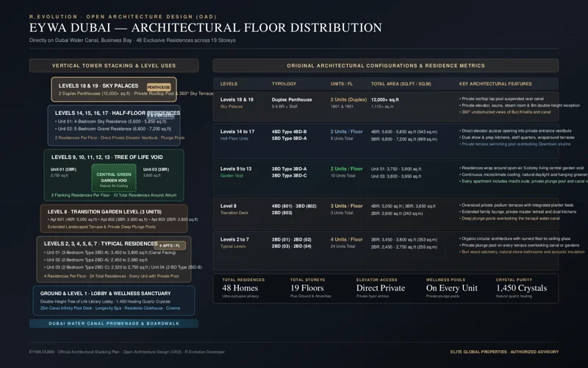Select "LEVELS 2, 3, 4, 5, 6, 7 · TYPICAL RESIDENCES" heading
This screenshot has height=368, width=588.
click(x=101, y=244)
